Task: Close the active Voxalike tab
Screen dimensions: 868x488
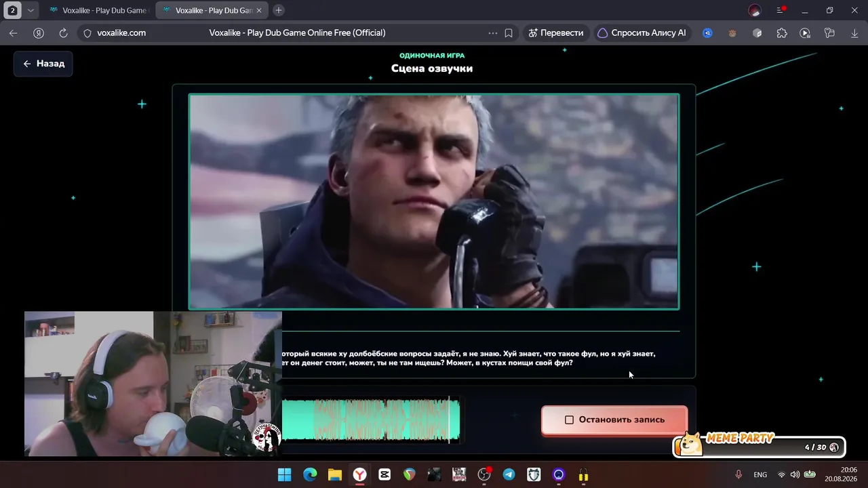Action: [x=258, y=10]
